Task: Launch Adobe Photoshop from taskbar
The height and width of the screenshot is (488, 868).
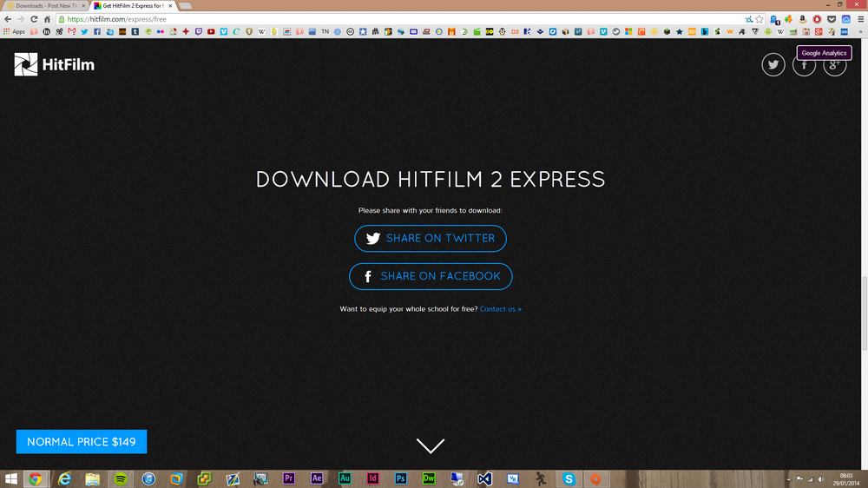Action: 401,478
